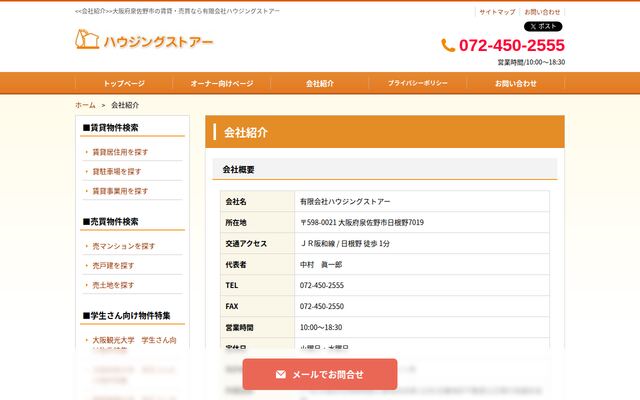Click the メールでお問合せ button
Image resolution: width=640 pixels, height=400 pixels.
pos(320,374)
